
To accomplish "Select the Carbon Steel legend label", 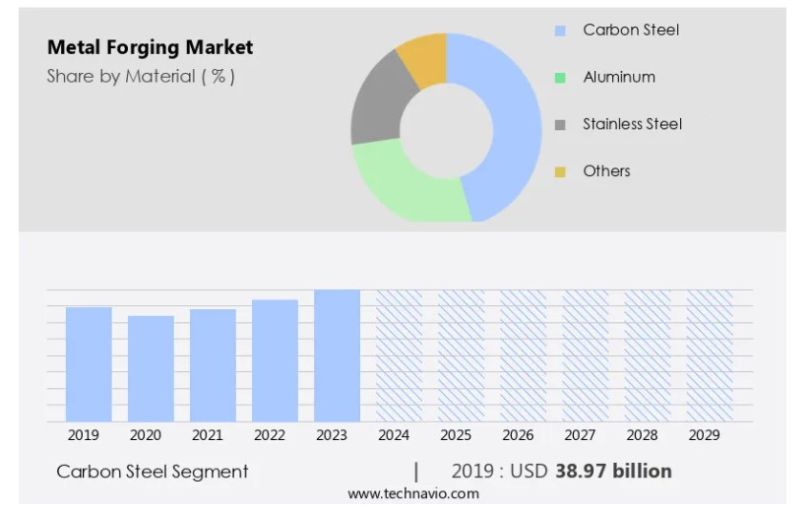I will click(631, 31).
